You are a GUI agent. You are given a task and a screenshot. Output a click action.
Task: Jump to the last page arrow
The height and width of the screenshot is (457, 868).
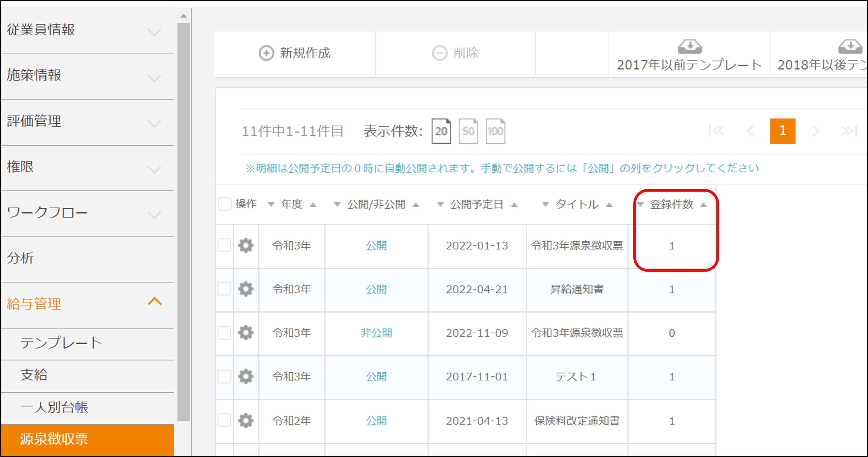coord(849,131)
